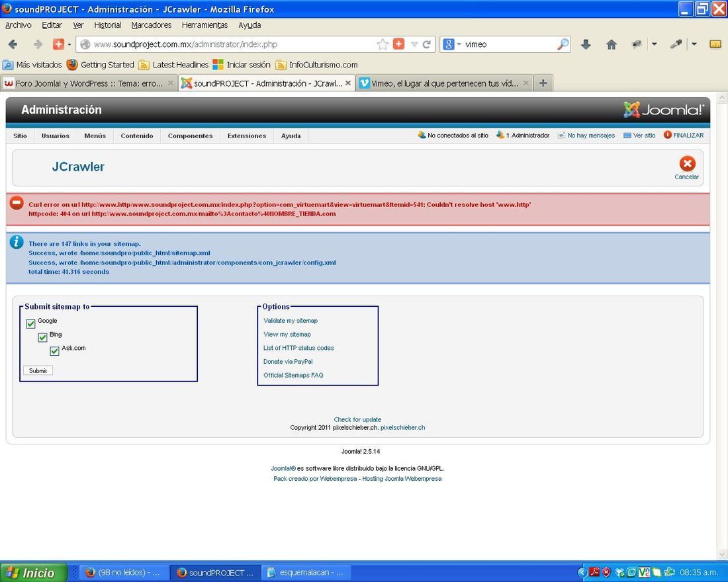The image size is (728, 582).
Task: Open the Menús admin menu
Action: point(95,136)
